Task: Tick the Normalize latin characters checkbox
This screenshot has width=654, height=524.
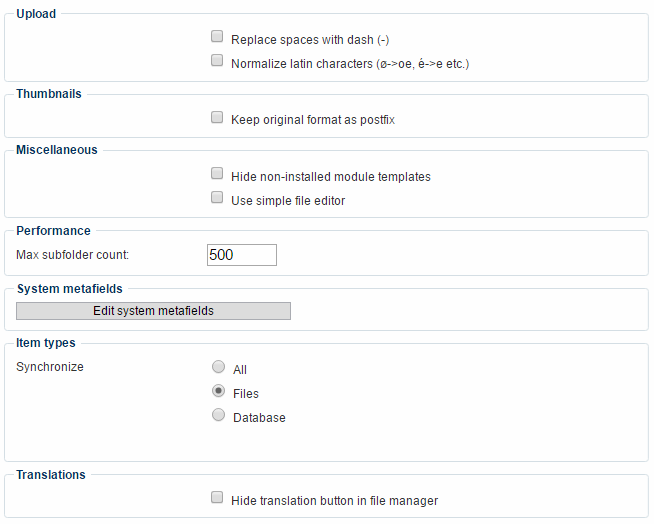Action: pyautogui.click(x=217, y=61)
